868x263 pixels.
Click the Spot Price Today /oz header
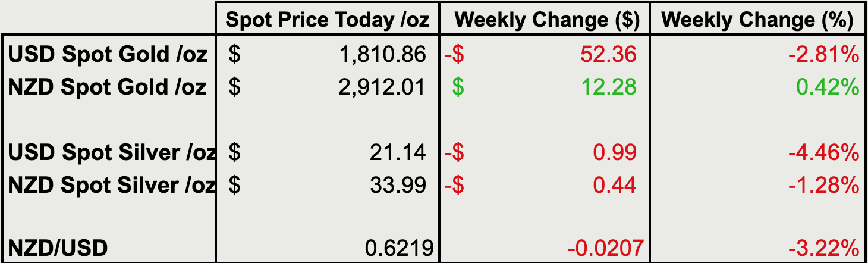(327, 20)
